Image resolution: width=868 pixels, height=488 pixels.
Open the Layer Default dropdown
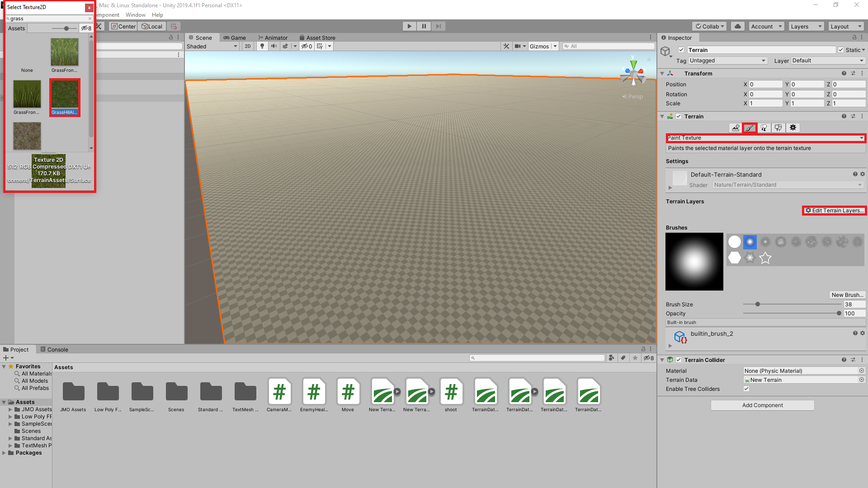click(x=827, y=60)
